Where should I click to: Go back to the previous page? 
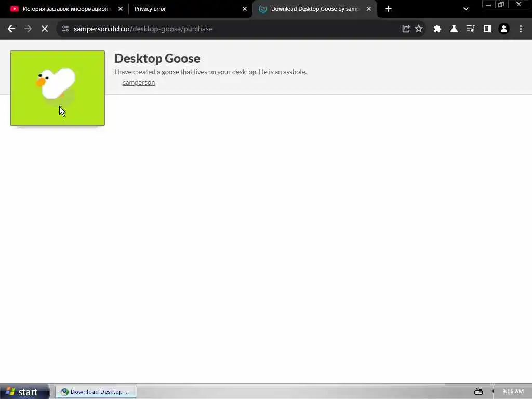[x=11, y=29]
